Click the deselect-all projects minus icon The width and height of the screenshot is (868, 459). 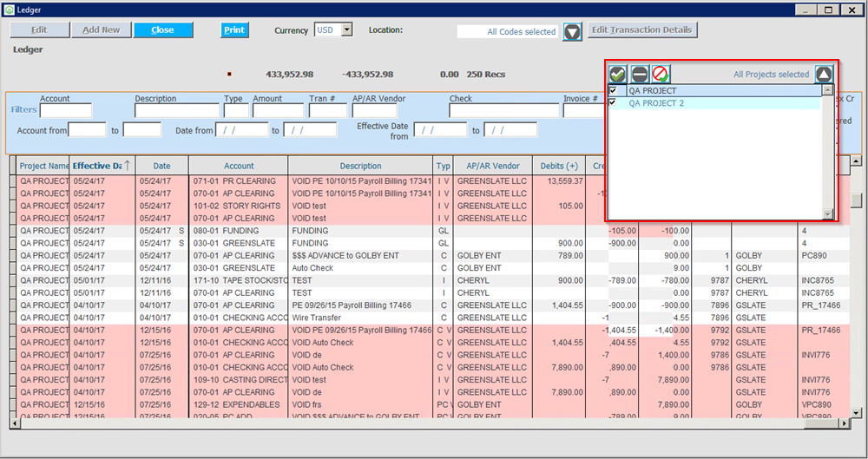point(640,74)
